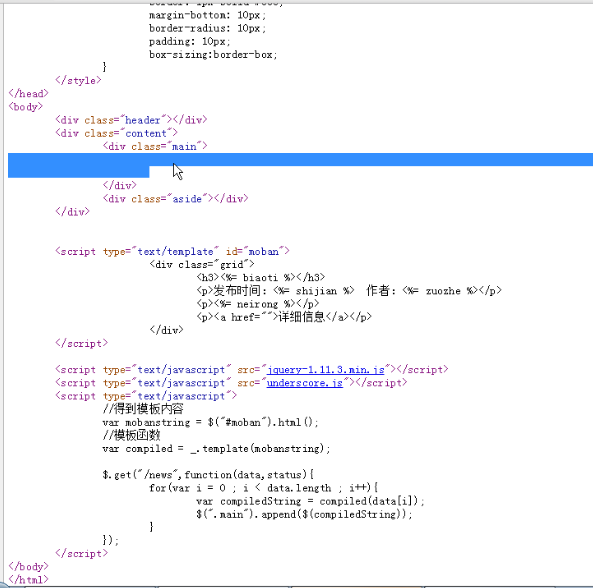This screenshot has height=588, width=593.
Task: Click the closing </style> tag
Action: [78, 80]
